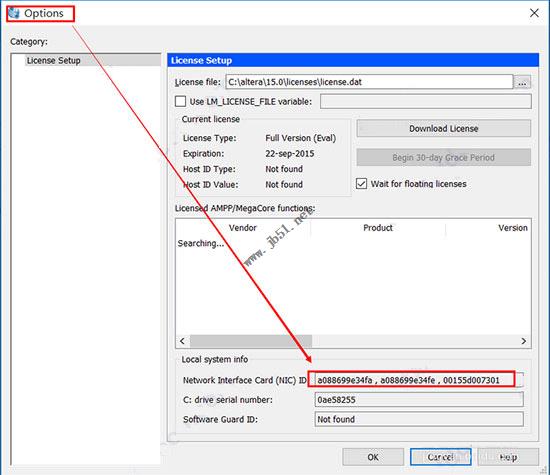This screenshot has height=475, width=550.
Task: Click the right arrow of the horizontal scrollbar
Action: 524,341
